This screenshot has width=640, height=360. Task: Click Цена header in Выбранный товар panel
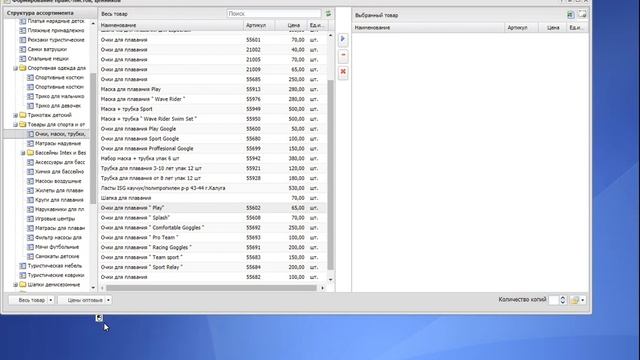pos(553,28)
